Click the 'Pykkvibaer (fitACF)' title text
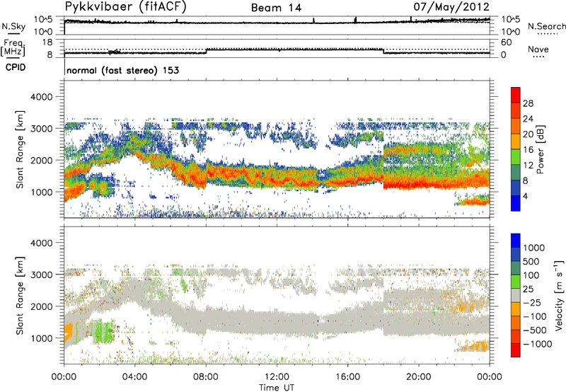This screenshot has height=392, width=566. [x=126, y=7]
